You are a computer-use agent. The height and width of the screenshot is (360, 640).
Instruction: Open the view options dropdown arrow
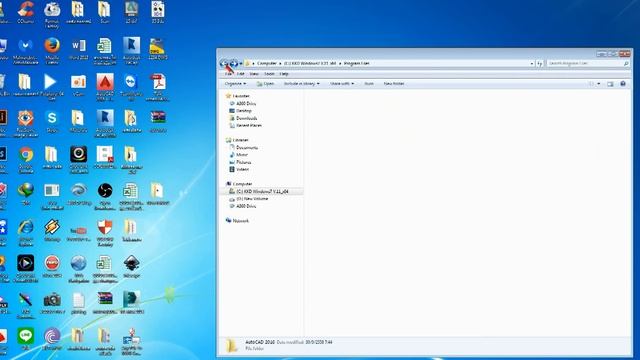tap(598, 84)
